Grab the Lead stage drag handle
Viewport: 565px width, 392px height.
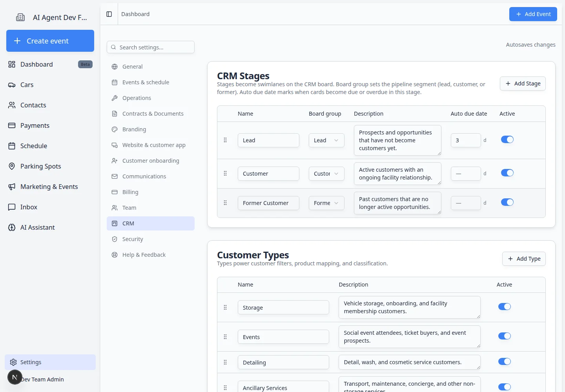coord(225,140)
